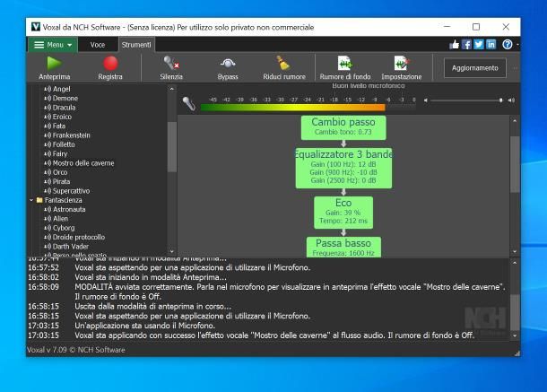Viewport: 547px width, 392px height.
Task: Open the help question mark icon
Action: 508,44
